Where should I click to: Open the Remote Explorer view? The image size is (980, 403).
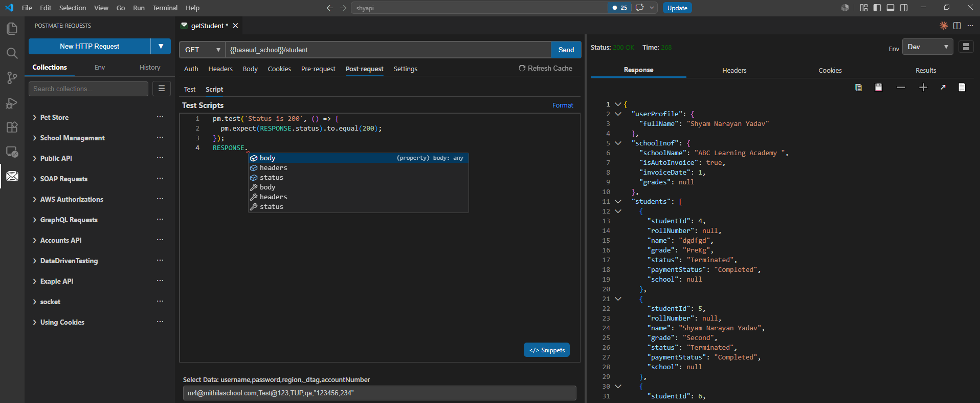[x=12, y=152]
